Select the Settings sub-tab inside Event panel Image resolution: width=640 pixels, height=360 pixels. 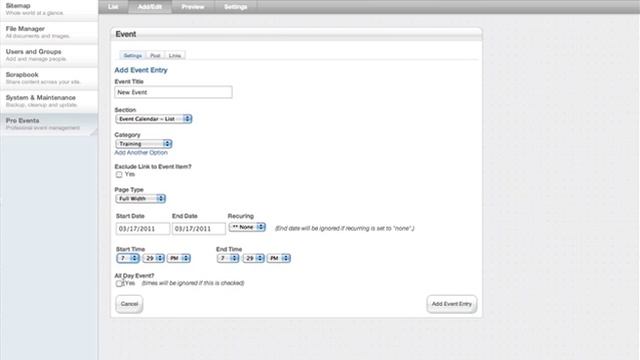coord(133,56)
